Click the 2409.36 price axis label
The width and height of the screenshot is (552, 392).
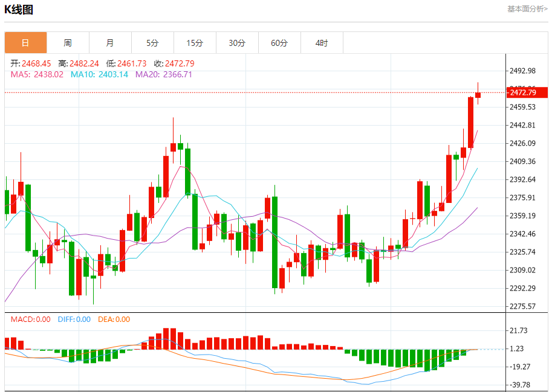pos(523,162)
